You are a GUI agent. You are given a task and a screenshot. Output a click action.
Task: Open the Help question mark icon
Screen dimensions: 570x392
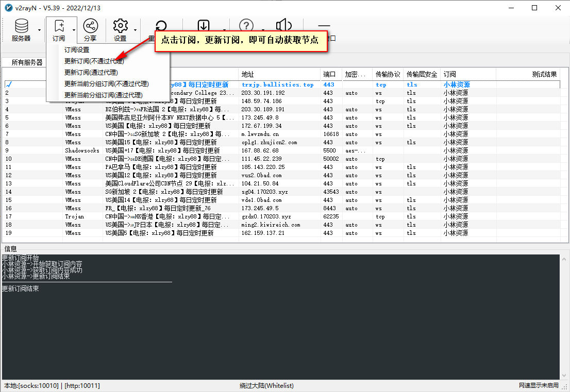tap(247, 26)
